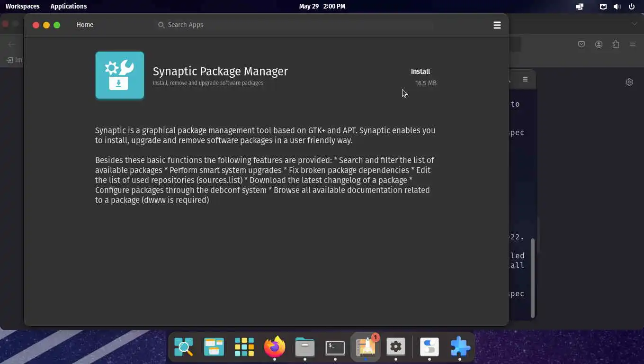Open the applications grid in dock
644x364 pixels.
[x=244, y=347]
